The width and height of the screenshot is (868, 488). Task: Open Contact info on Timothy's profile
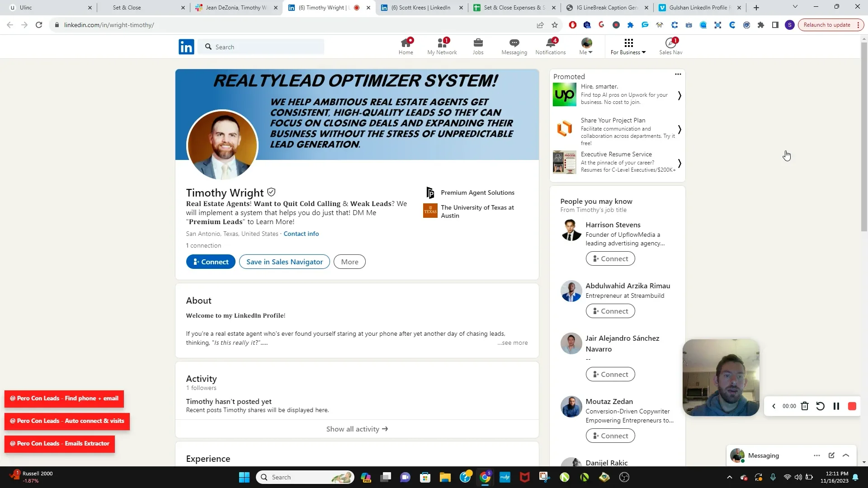tap(301, 234)
